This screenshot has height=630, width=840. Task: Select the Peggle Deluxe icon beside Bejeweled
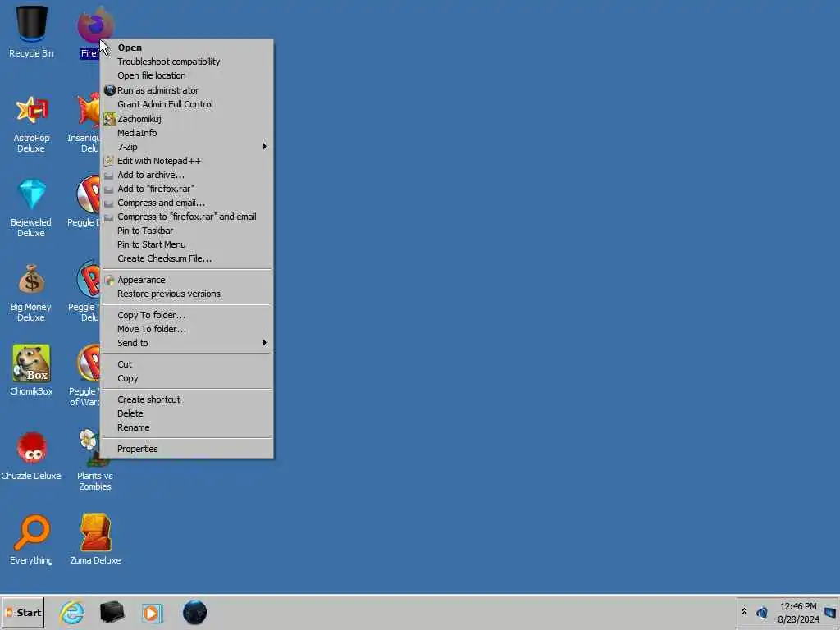click(x=89, y=194)
